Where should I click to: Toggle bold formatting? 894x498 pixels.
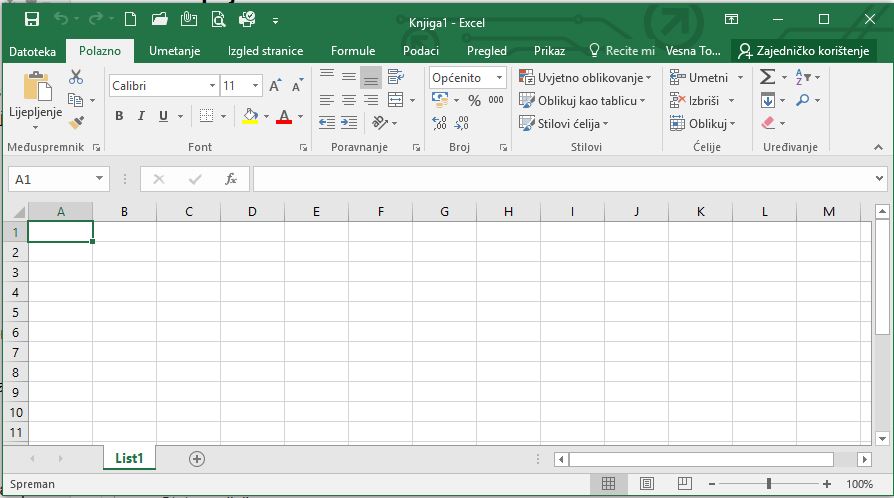click(x=119, y=116)
